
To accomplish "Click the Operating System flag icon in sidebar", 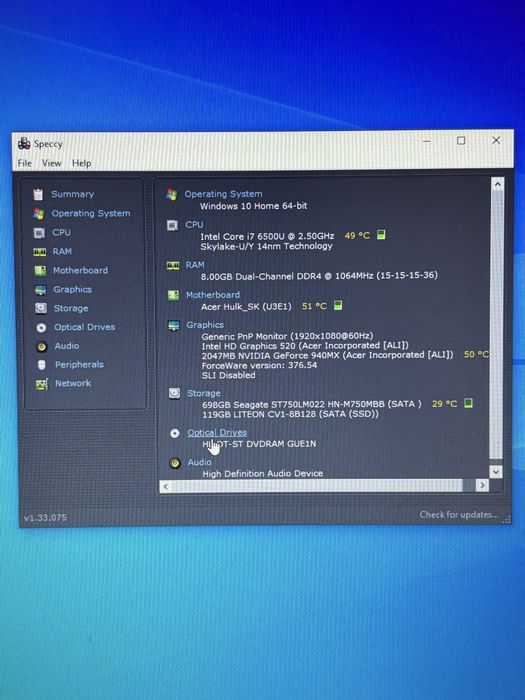I will click(39, 214).
